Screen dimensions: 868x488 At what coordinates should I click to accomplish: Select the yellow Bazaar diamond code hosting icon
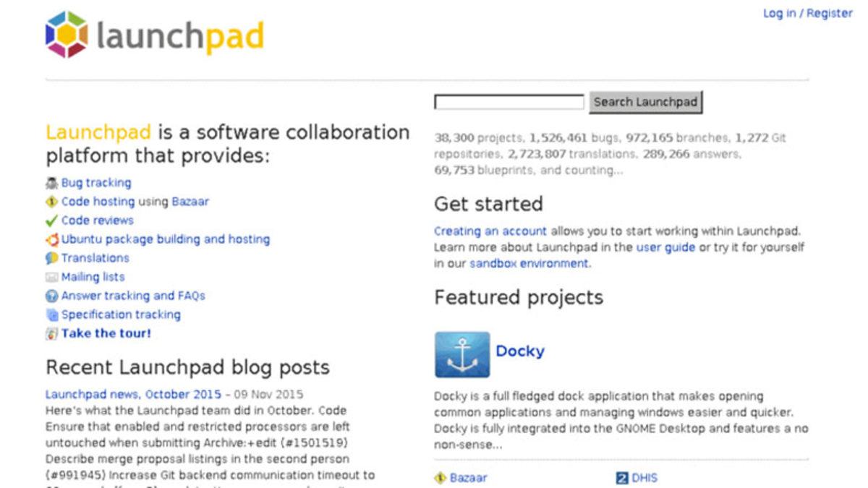(51, 201)
